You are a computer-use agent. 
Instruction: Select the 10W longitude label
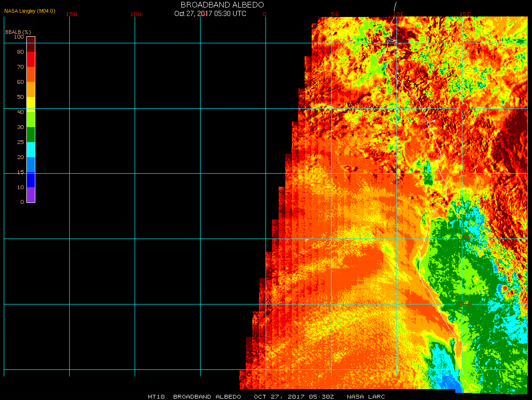click(136, 14)
